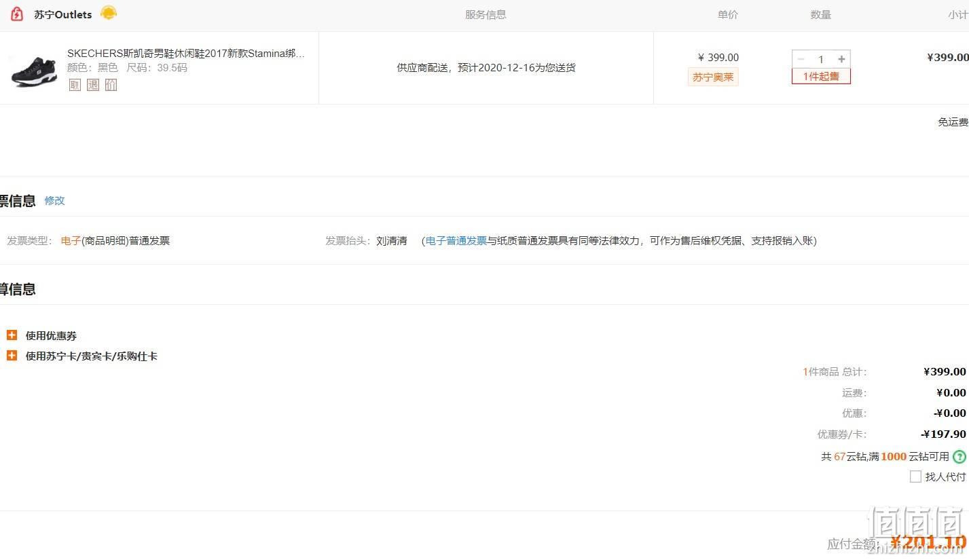969x560 pixels.
Task: Click the 电子(商品明细)普通发票 invoice type text
Action: pos(115,240)
